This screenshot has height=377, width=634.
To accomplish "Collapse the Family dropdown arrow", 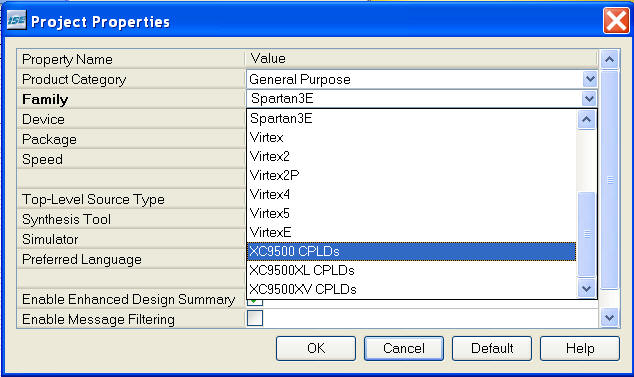I will pos(589,98).
